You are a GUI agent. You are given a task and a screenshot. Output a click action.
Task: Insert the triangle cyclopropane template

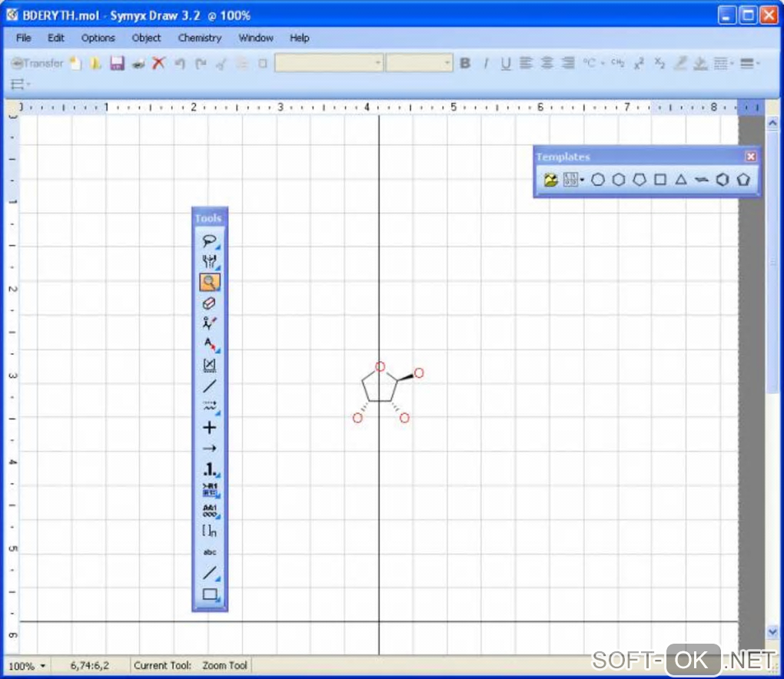(681, 180)
